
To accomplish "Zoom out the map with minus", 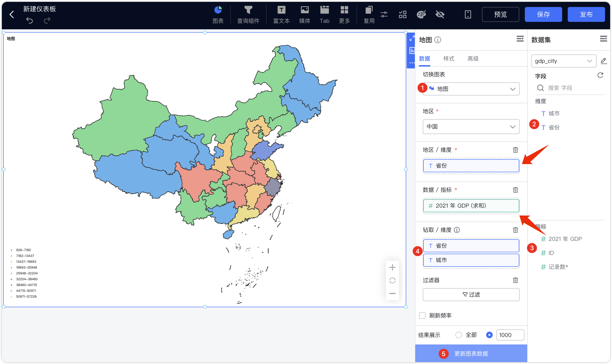I will [x=392, y=294].
